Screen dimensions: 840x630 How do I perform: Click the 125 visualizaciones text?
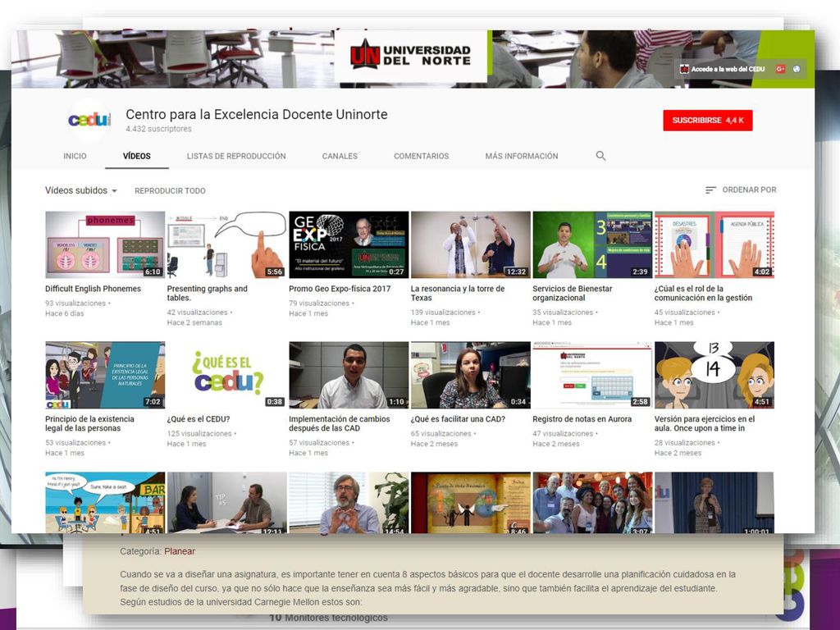(199, 433)
